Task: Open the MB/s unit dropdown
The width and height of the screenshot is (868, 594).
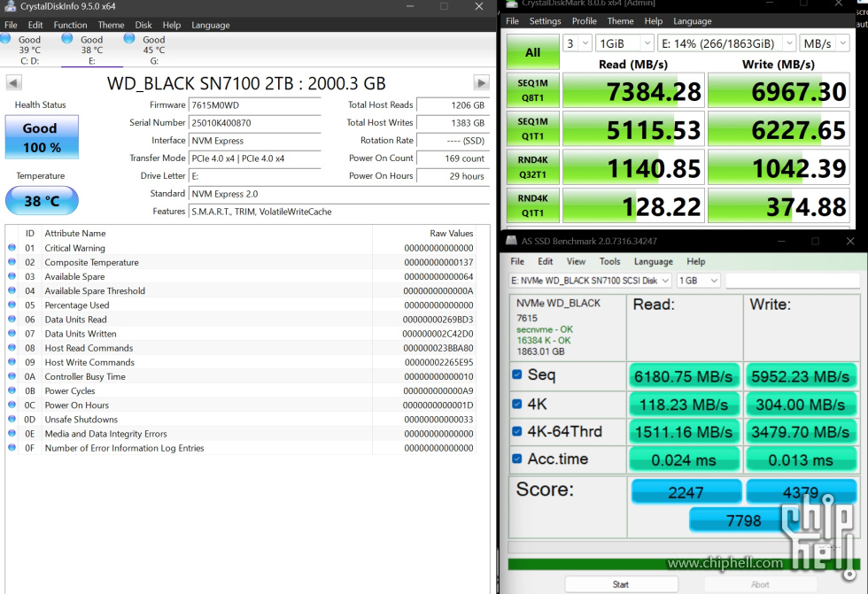Action: point(825,43)
